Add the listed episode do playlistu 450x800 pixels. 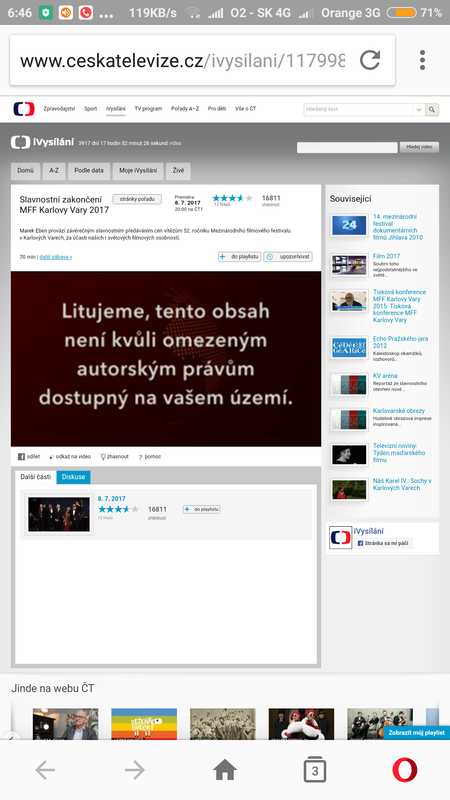pos(202,509)
